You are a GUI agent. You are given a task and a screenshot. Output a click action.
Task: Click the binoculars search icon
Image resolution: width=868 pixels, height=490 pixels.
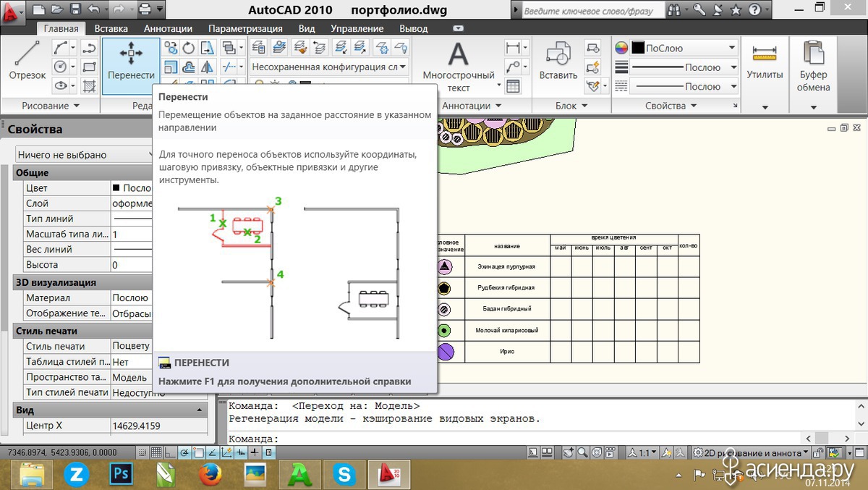coord(674,10)
